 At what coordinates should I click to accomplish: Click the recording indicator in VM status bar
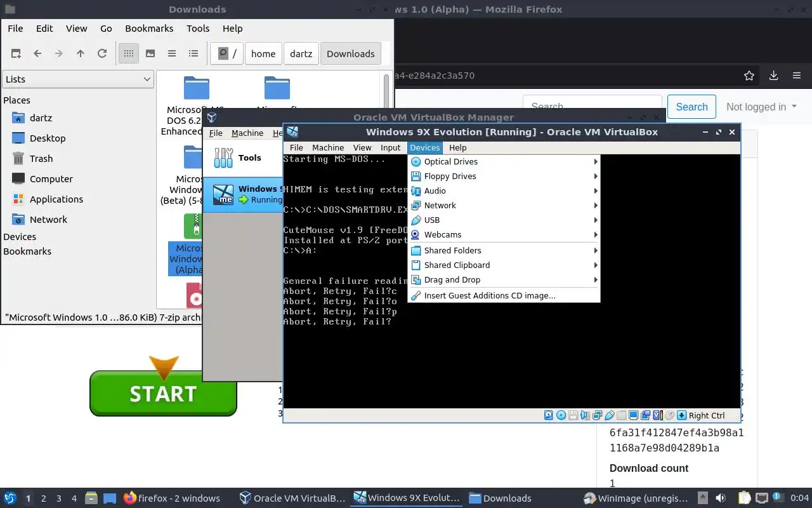coord(645,415)
